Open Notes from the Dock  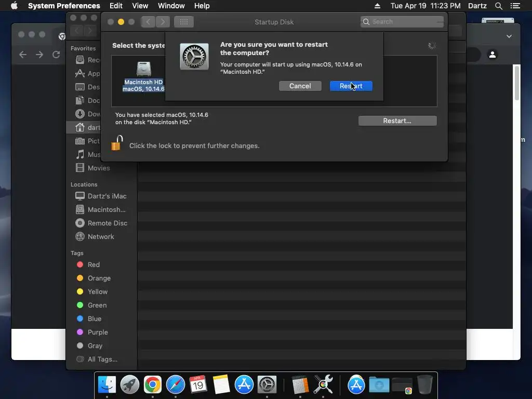tap(221, 384)
